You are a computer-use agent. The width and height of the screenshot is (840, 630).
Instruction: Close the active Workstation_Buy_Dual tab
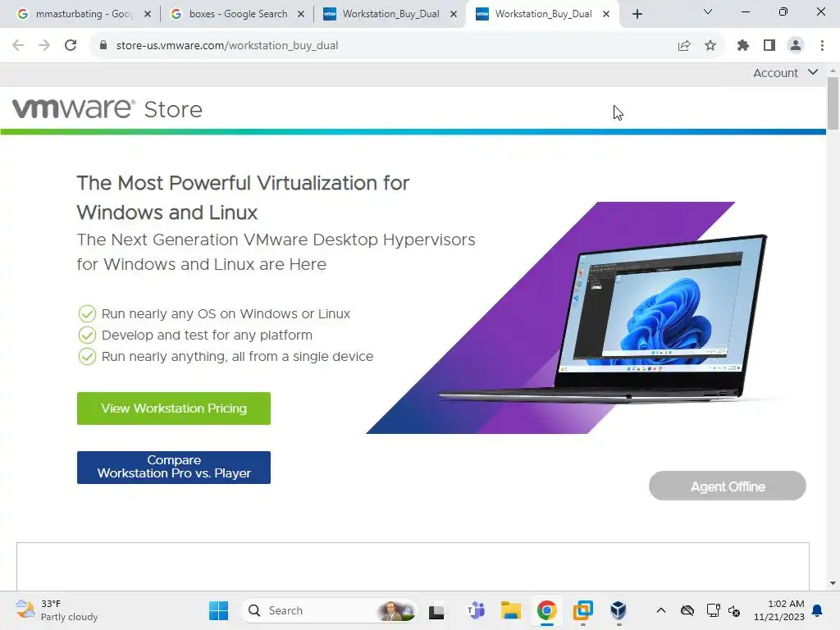tap(606, 15)
